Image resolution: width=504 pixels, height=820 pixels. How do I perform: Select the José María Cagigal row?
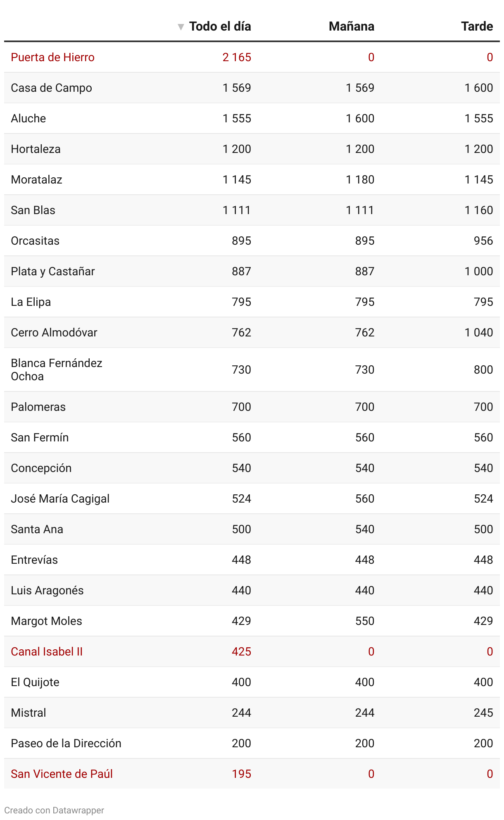point(60,499)
